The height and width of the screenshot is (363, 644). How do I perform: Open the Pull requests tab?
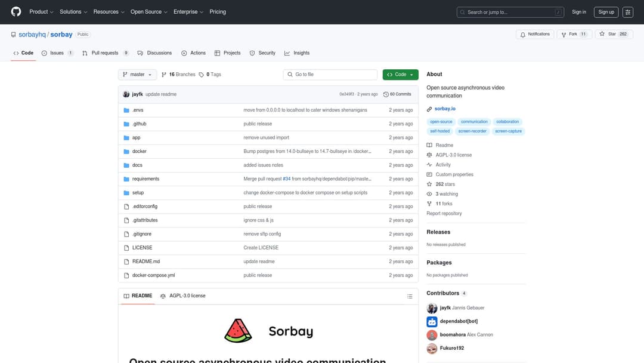105,53
